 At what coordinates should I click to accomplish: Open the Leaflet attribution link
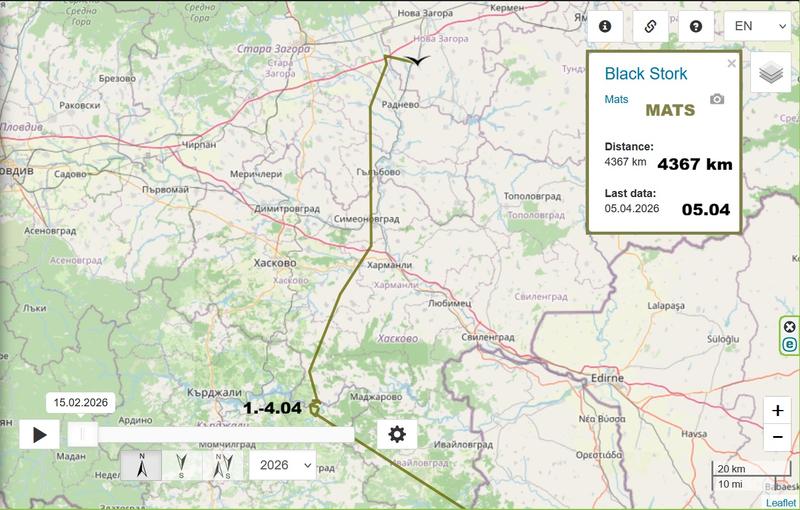(781, 503)
